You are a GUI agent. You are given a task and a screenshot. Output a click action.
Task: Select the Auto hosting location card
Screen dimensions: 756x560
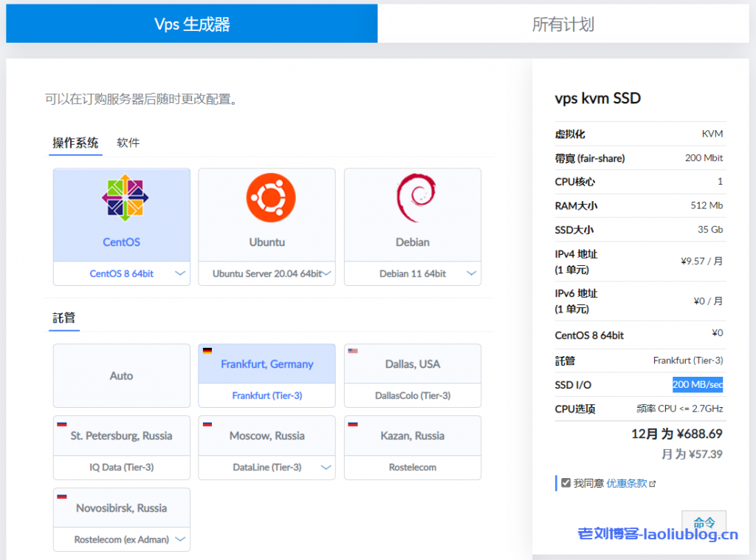click(121, 375)
